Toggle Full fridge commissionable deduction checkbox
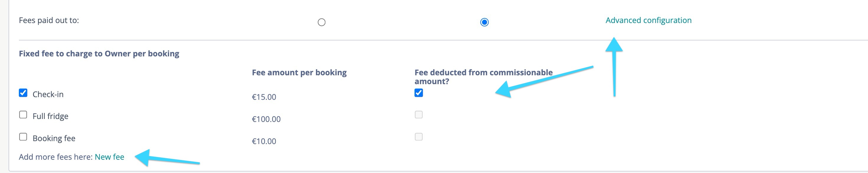868x173 pixels. click(418, 115)
